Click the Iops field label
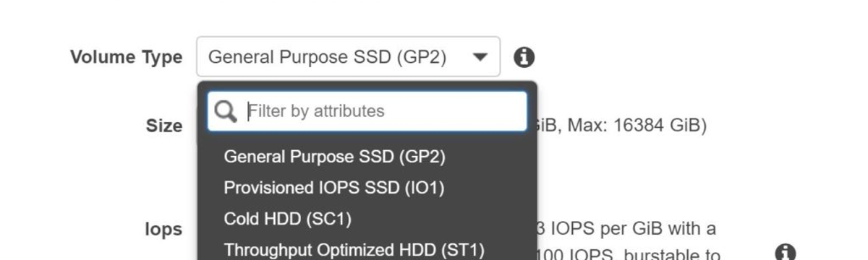 point(163,230)
